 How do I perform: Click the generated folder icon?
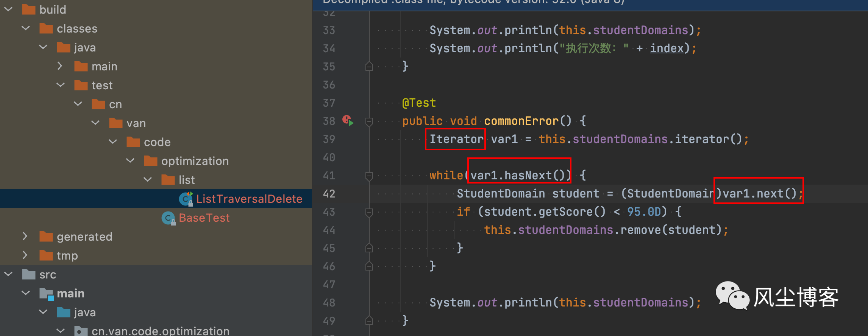pos(46,236)
